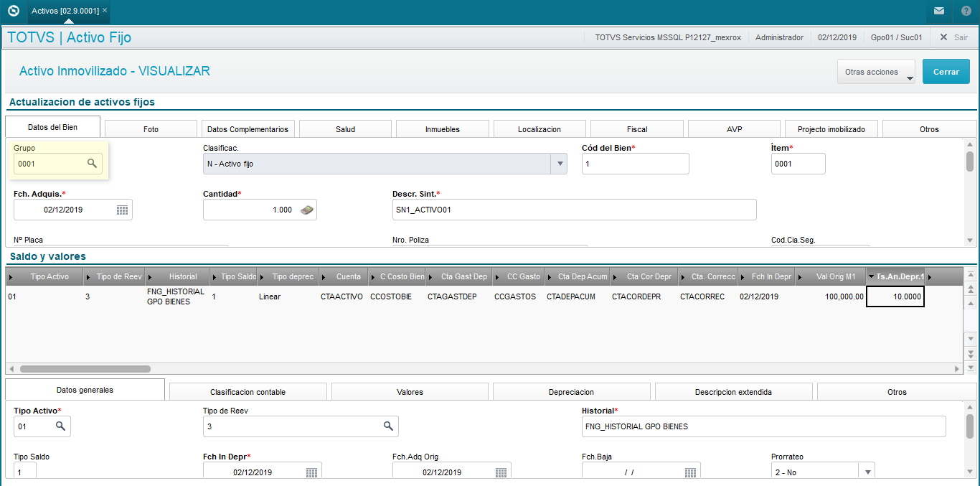
Task: Open the Projecto imobilizado tab
Action: click(x=831, y=129)
